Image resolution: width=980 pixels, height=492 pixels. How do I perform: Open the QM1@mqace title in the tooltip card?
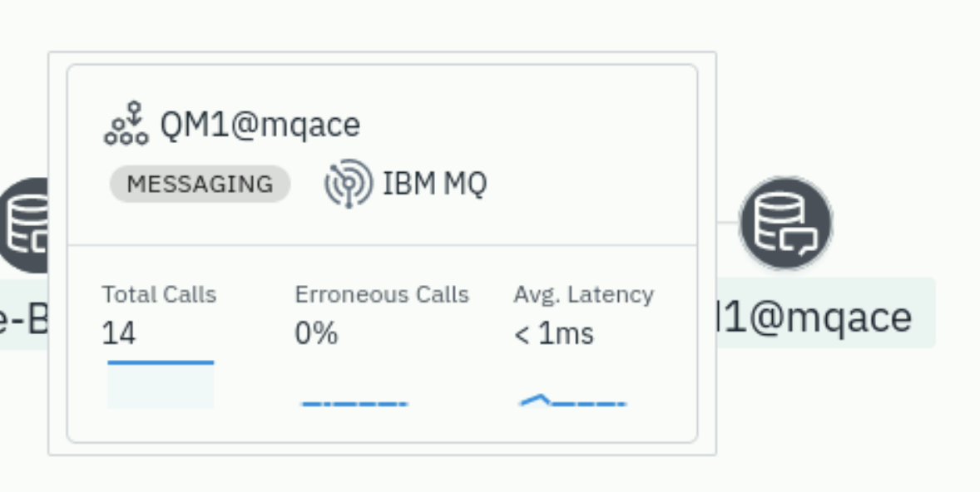[260, 125]
